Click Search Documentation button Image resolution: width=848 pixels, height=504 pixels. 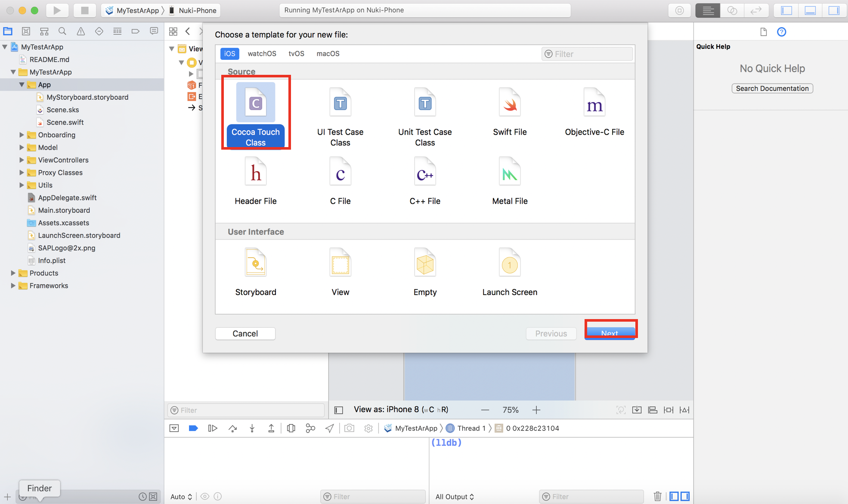(x=772, y=89)
